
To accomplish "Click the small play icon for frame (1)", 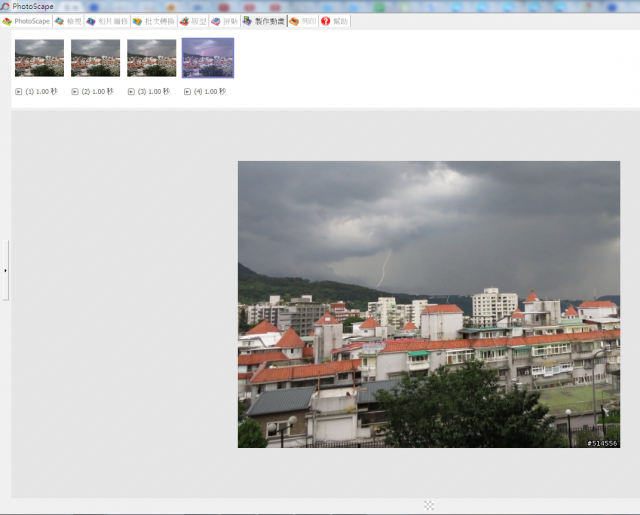I will [18, 92].
